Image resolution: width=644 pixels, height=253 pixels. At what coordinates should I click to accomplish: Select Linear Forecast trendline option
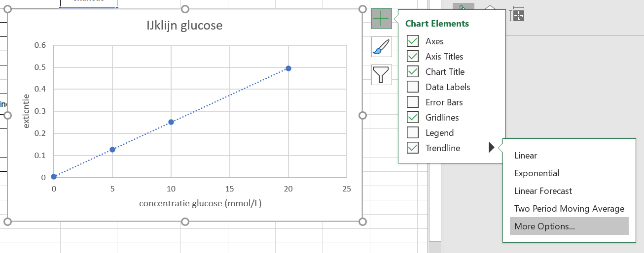click(543, 191)
